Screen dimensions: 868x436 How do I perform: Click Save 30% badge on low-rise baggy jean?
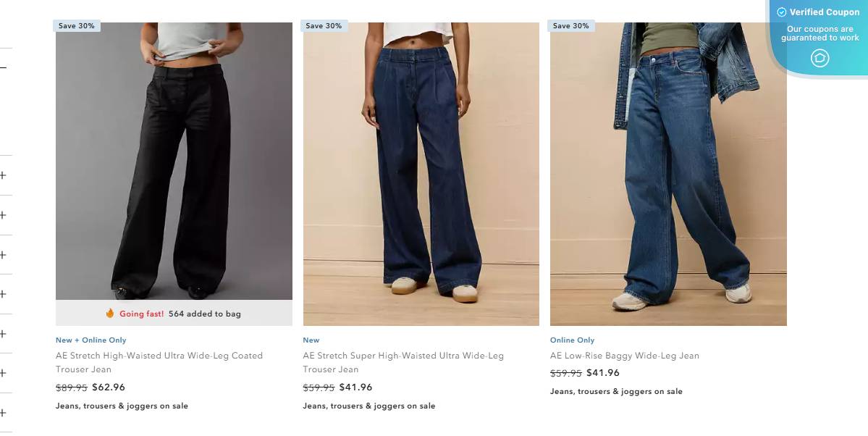570,25
